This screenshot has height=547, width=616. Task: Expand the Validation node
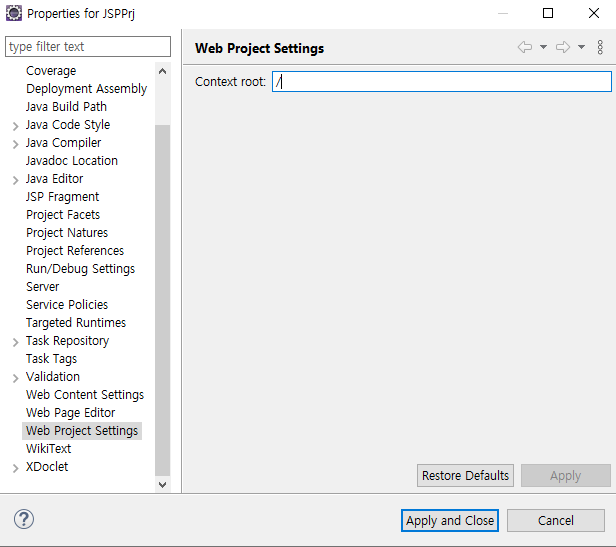15,378
